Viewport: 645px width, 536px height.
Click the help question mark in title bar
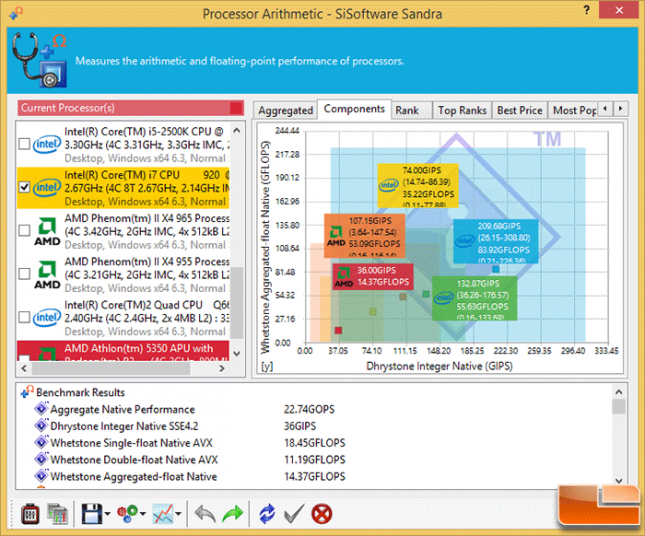[587, 10]
